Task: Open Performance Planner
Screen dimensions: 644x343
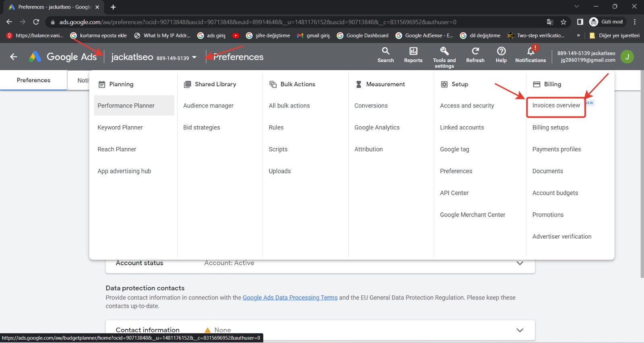Action: tap(134, 106)
